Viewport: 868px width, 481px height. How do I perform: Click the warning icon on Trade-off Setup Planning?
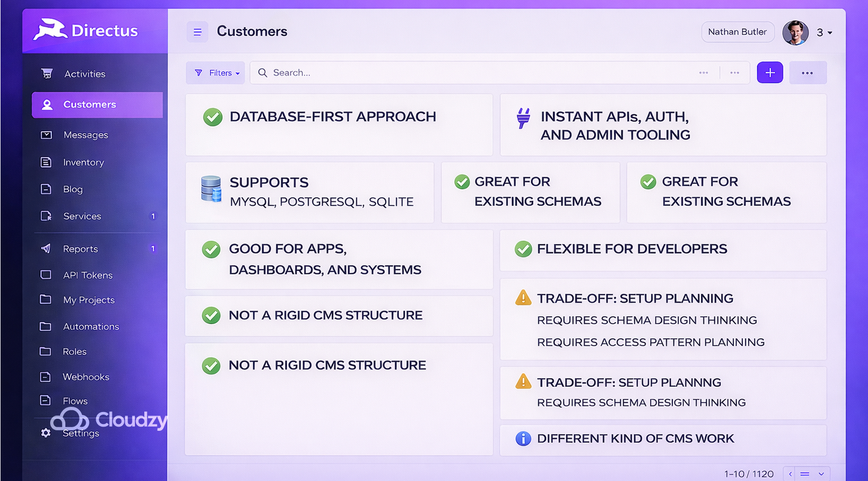[x=523, y=298]
